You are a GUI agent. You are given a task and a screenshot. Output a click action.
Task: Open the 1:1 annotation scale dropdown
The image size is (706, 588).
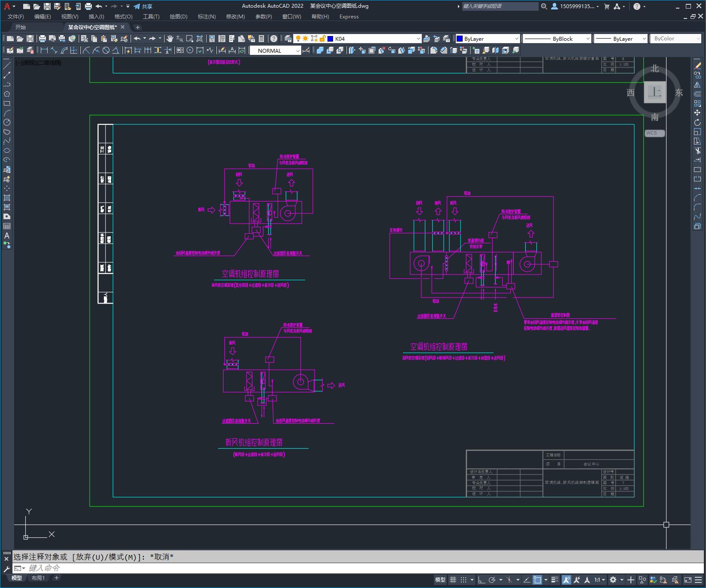600,580
